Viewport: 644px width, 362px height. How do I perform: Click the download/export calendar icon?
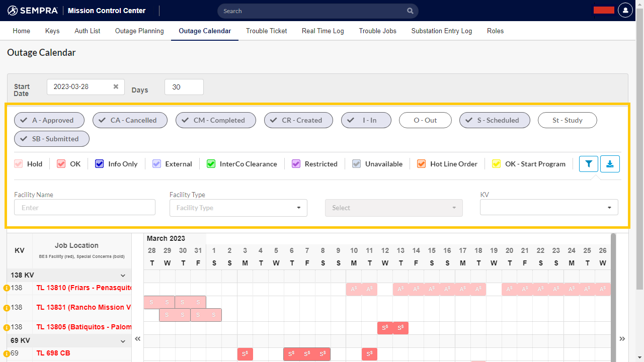(610, 163)
